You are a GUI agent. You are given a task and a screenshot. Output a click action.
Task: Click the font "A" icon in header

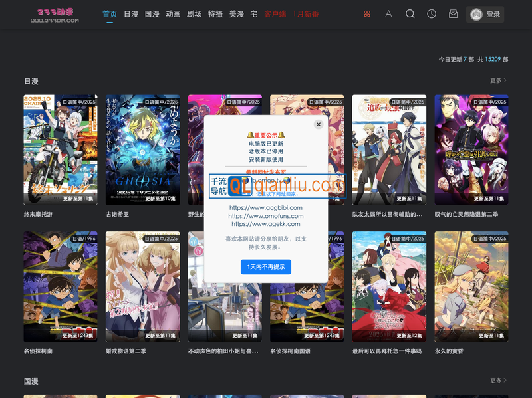pos(388,14)
